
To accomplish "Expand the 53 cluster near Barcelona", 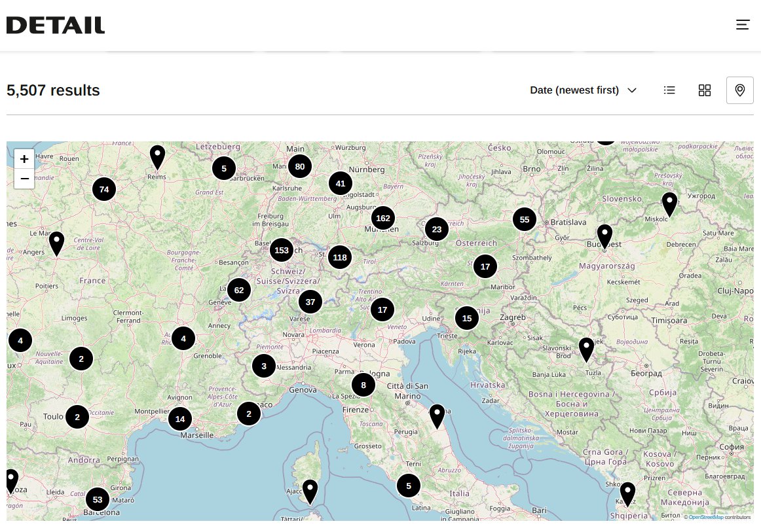I will click(x=98, y=499).
